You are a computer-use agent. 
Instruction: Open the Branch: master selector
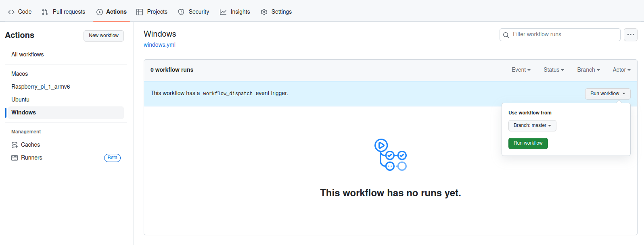click(x=532, y=126)
